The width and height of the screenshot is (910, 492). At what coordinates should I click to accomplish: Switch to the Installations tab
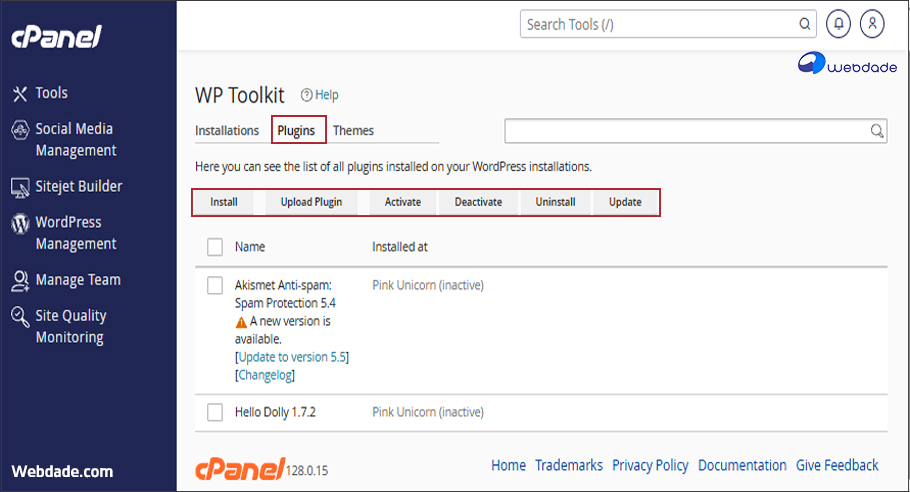click(x=227, y=131)
